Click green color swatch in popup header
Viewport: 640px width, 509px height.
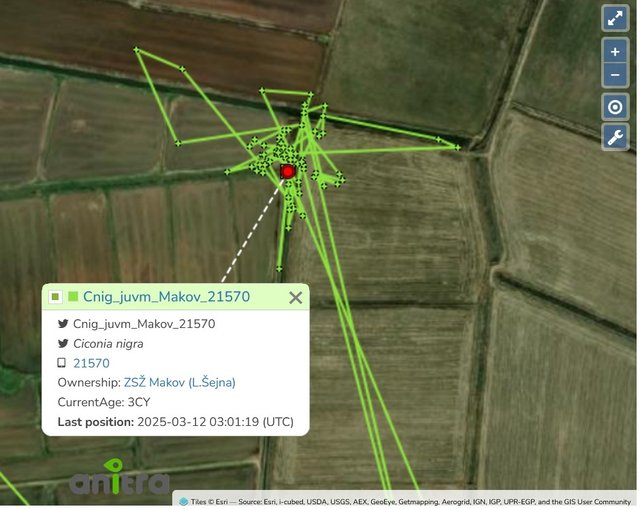click(x=73, y=296)
